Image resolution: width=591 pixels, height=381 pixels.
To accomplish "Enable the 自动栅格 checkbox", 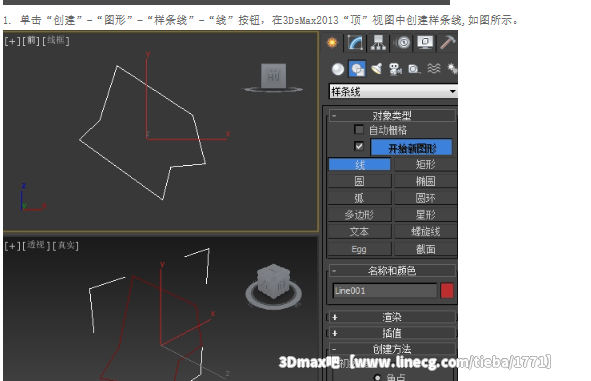I will coord(359,130).
